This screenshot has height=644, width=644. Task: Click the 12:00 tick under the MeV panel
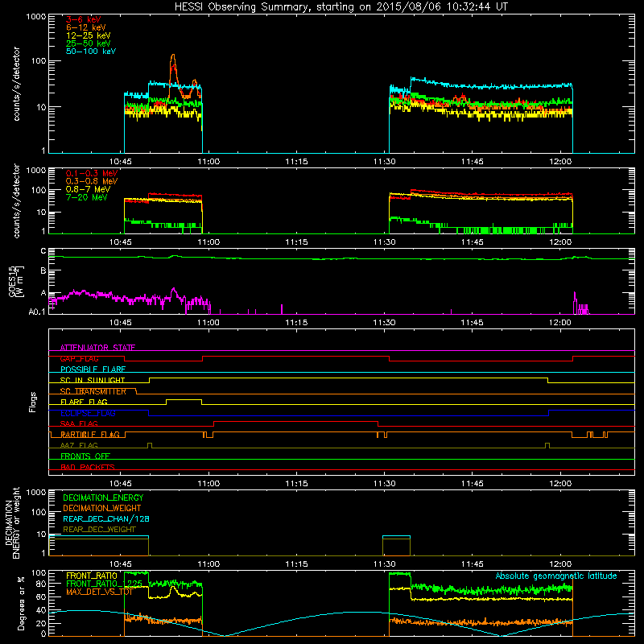[x=560, y=242]
